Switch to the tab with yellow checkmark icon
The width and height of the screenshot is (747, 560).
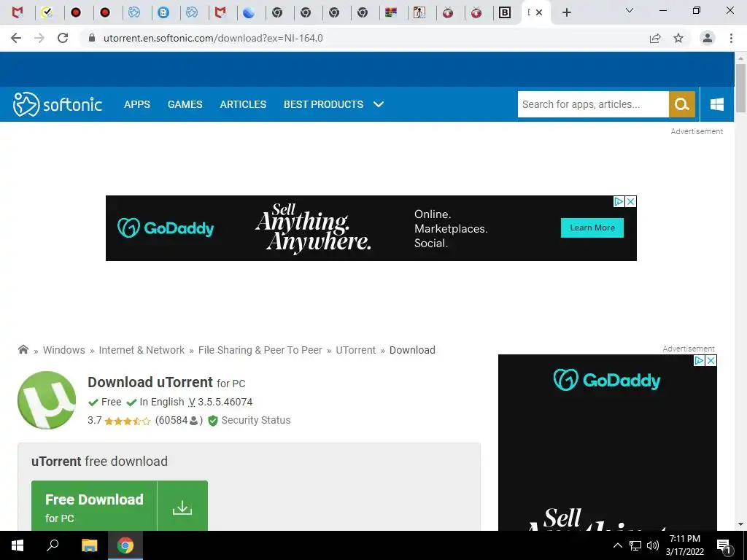tap(47, 12)
